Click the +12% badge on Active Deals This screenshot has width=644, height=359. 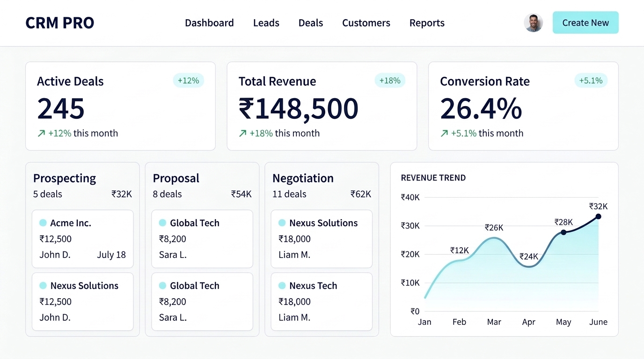(x=188, y=80)
